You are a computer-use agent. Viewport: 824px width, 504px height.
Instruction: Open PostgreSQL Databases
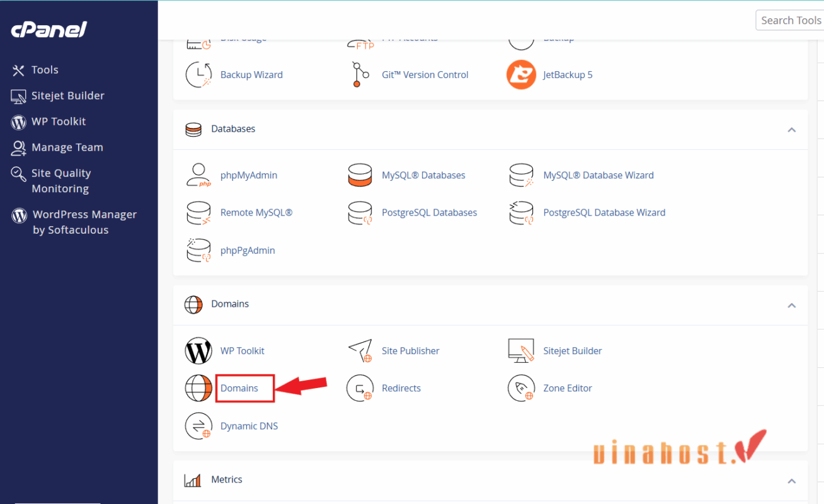point(429,212)
